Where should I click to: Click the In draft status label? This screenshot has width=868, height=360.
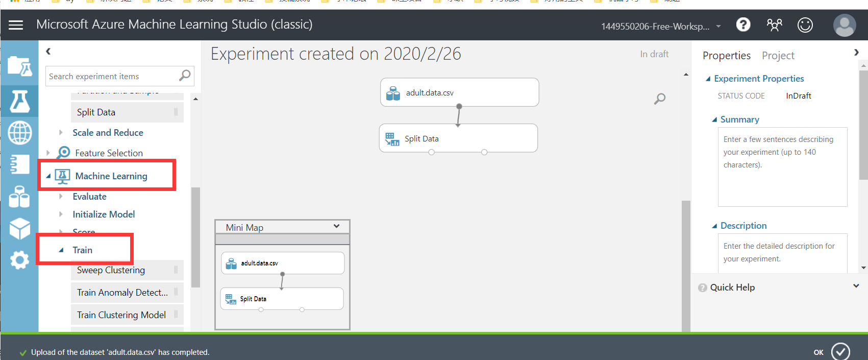point(654,54)
